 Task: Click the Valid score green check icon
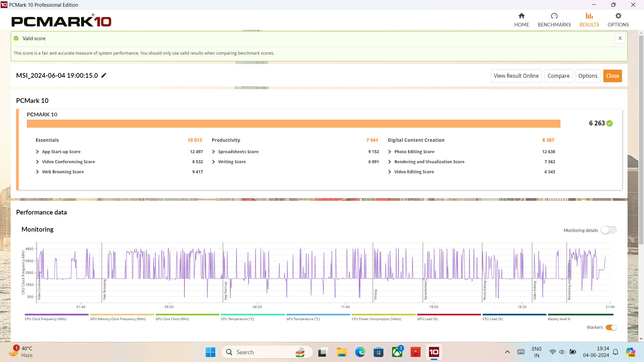pos(16,38)
